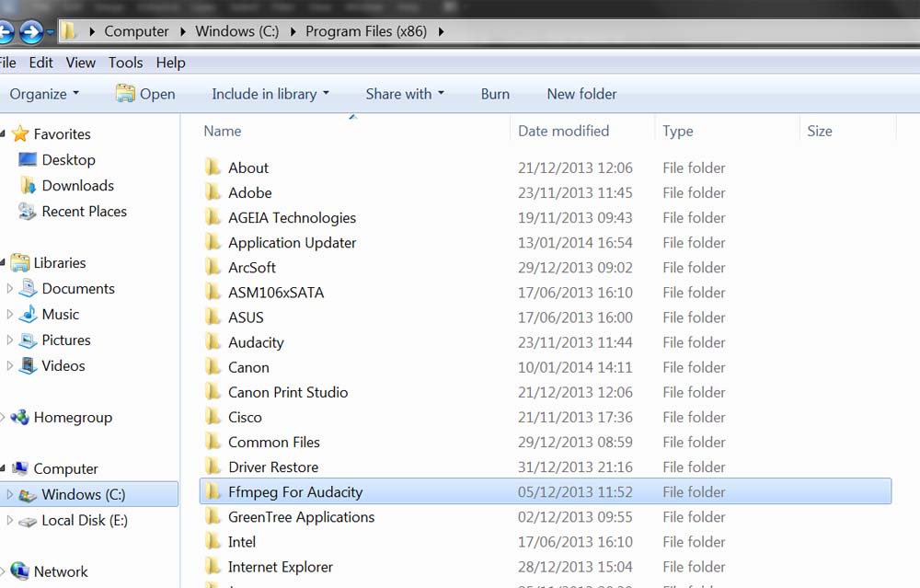The height and width of the screenshot is (588, 920).
Task: Click the folder icon in address bar
Action: pos(69,31)
